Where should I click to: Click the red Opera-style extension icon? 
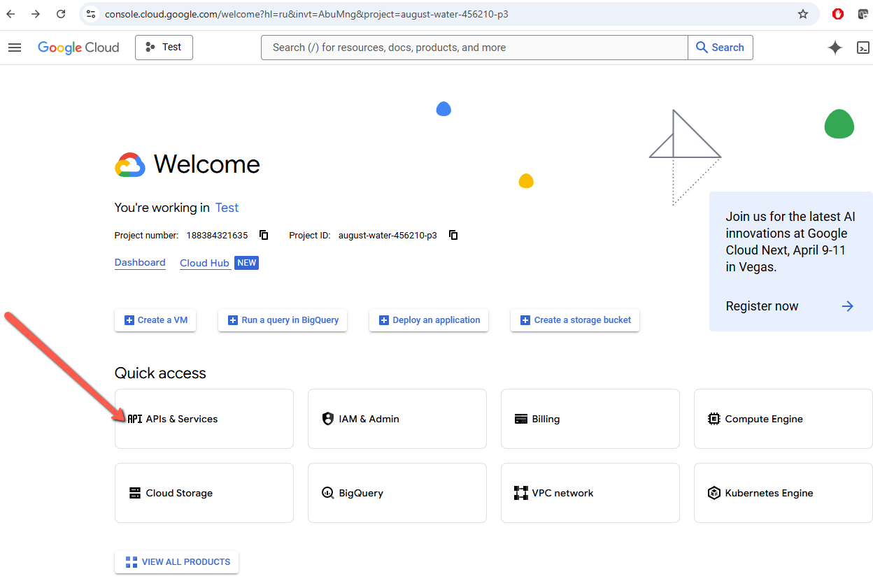tap(837, 14)
